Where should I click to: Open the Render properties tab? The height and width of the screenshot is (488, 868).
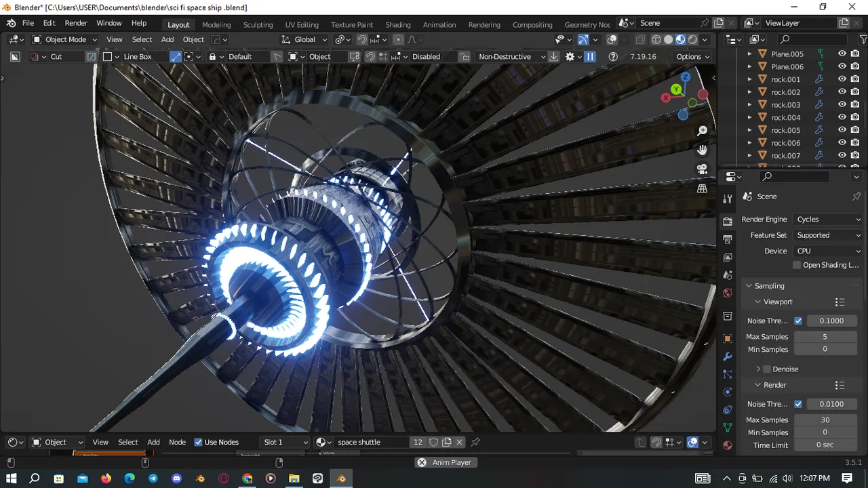point(728,222)
